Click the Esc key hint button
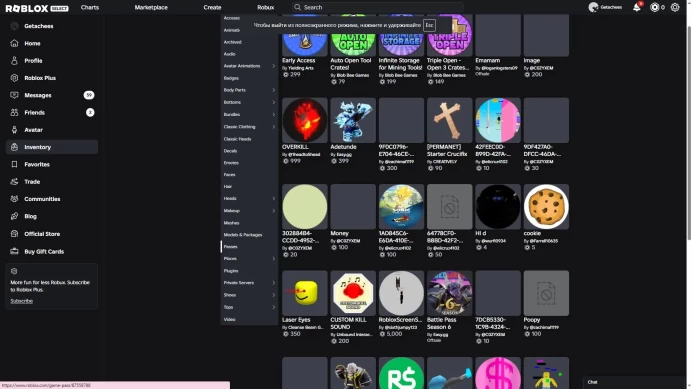This screenshot has width=692, height=389. (x=429, y=25)
